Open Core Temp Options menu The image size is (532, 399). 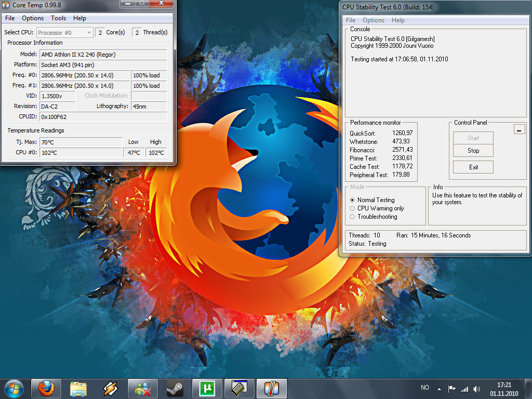tap(33, 18)
